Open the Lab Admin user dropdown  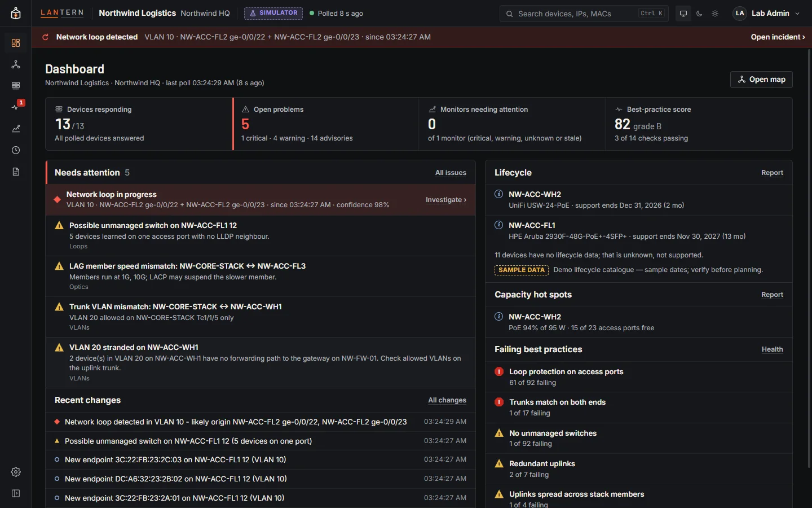click(x=767, y=14)
